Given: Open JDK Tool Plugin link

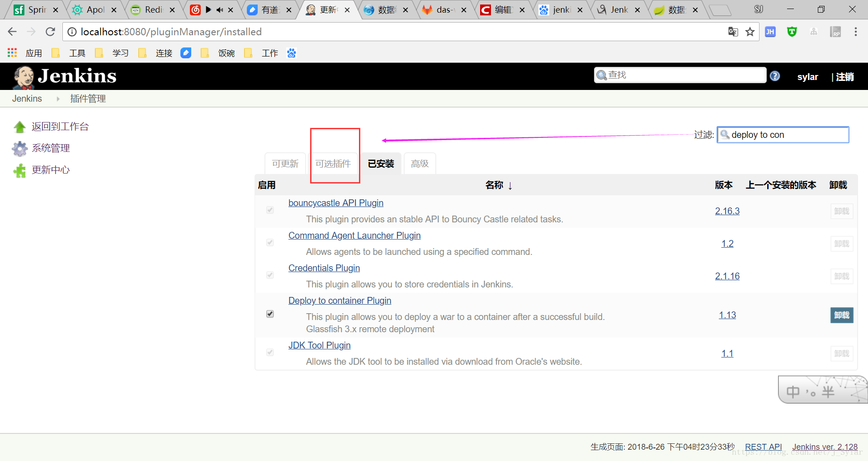Looking at the screenshot, I should tap(320, 345).
